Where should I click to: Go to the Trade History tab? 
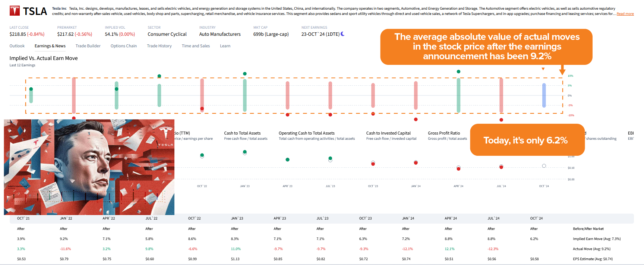click(x=159, y=46)
